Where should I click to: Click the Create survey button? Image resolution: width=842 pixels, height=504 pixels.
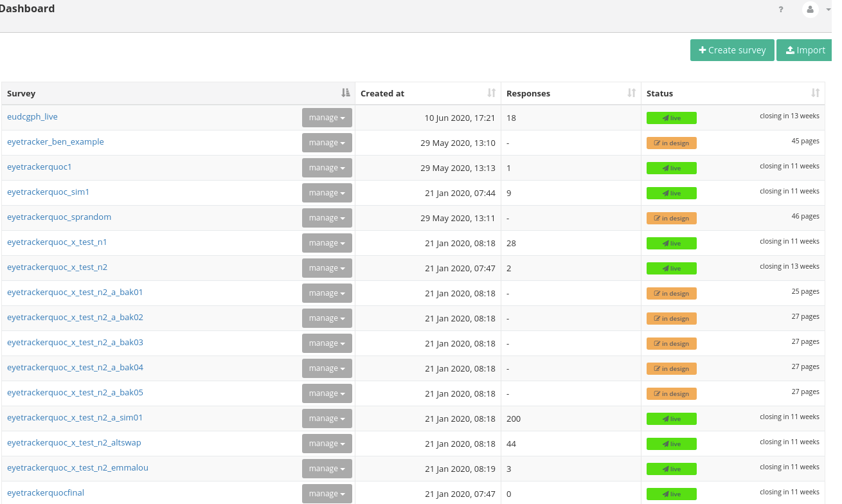732,50
